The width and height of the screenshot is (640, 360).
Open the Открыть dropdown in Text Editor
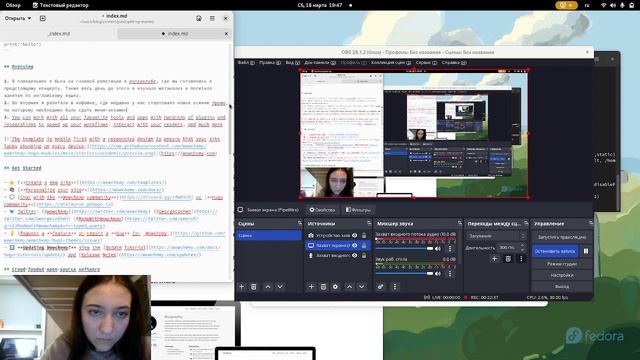click(x=18, y=18)
